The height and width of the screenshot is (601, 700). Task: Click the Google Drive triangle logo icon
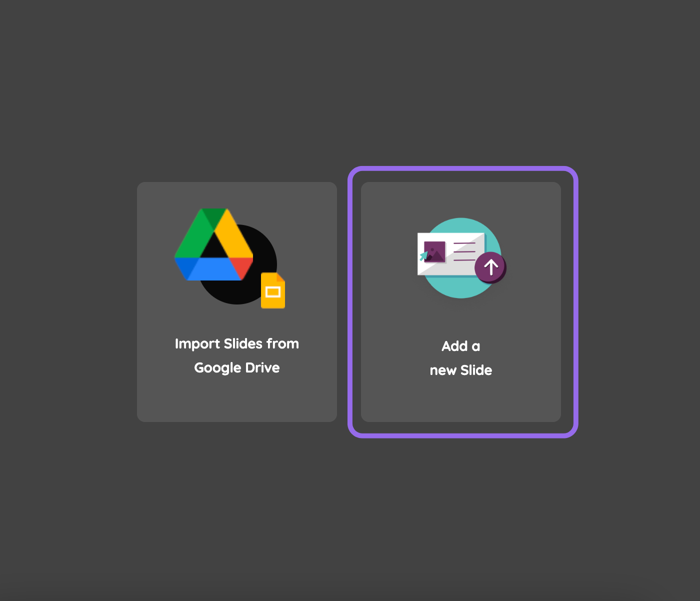[x=213, y=244]
